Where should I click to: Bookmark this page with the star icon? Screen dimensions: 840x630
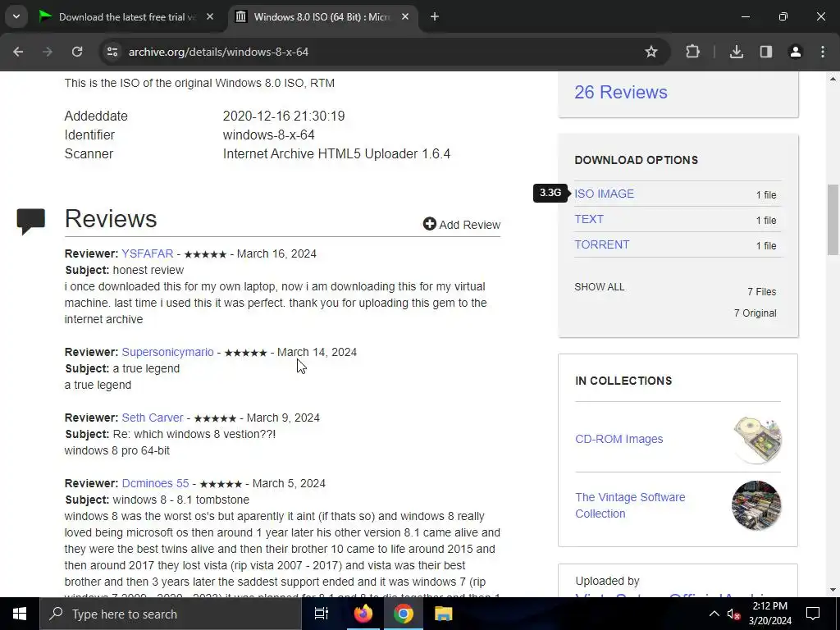(x=651, y=52)
